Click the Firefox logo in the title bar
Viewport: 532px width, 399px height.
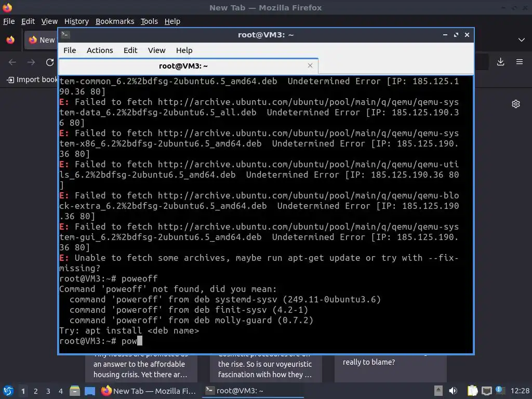7,7
